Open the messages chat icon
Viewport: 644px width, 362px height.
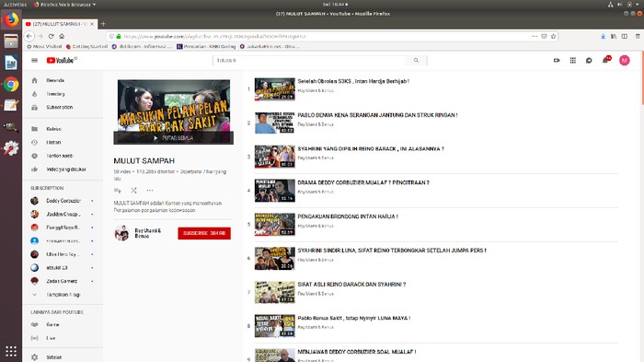coord(589,61)
